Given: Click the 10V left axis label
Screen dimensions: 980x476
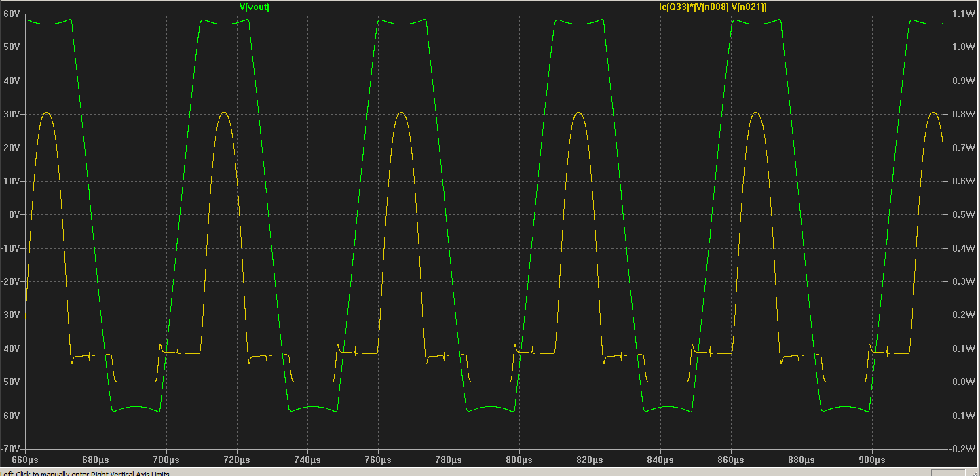Looking at the screenshot, I should coord(14,181).
